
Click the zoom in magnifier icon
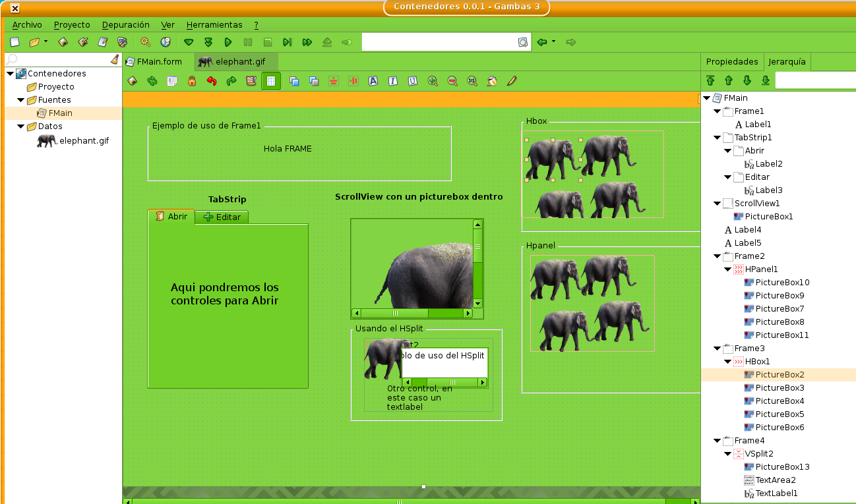[x=433, y=81]
